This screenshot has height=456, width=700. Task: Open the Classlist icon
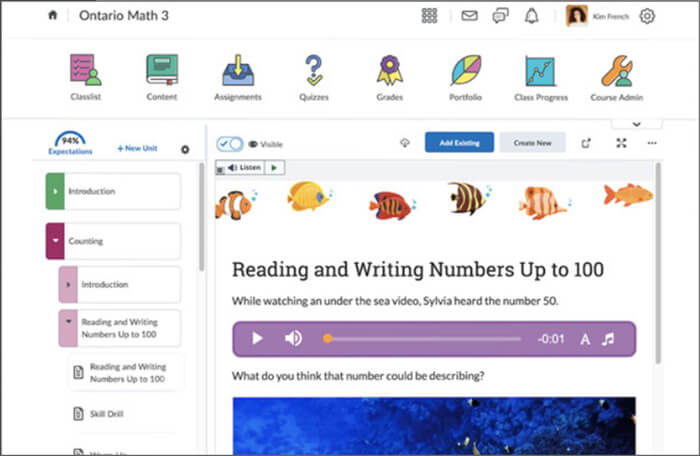coord(86,70)
